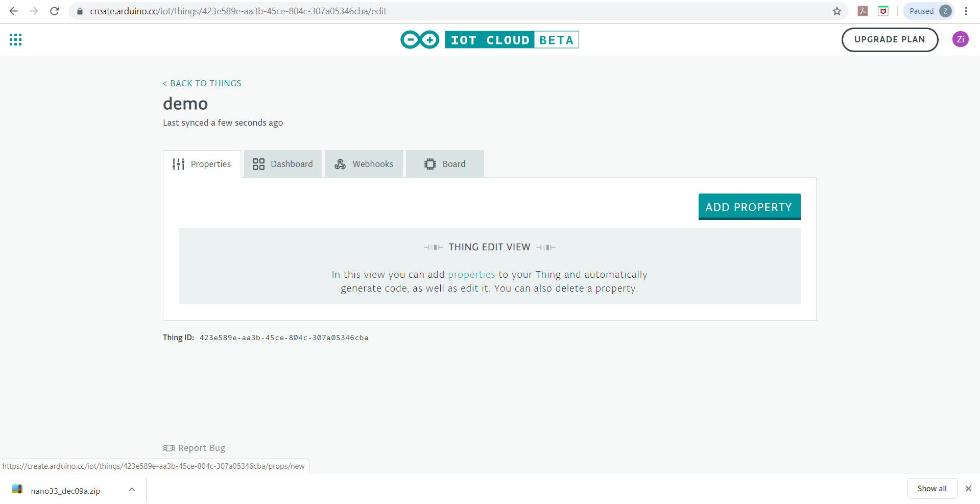Open Chrome three-dot menu
The image size is (980, 504).
pyautogui.click(x=966, y=11)
